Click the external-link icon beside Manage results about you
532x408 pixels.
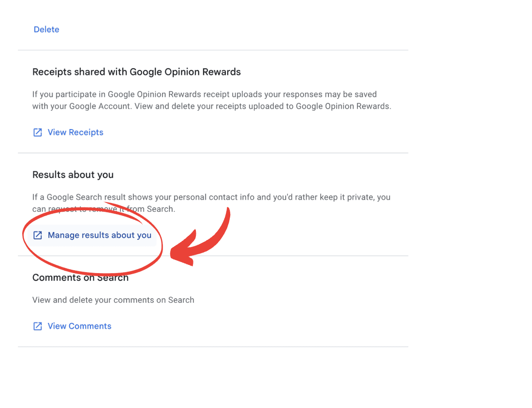tap(38, 235)
